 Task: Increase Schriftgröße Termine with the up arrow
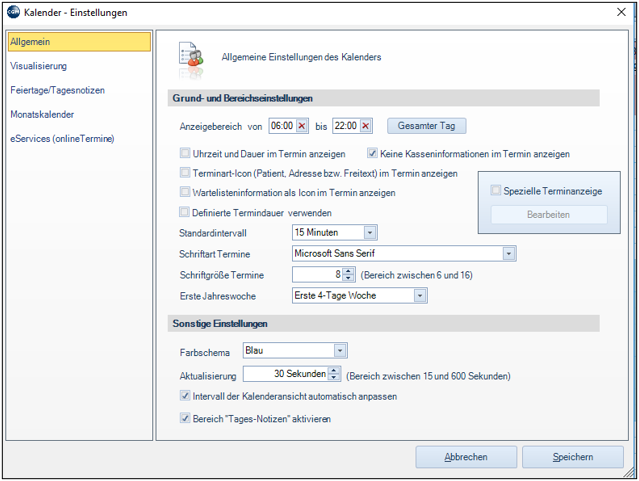[x=348, y=271]
